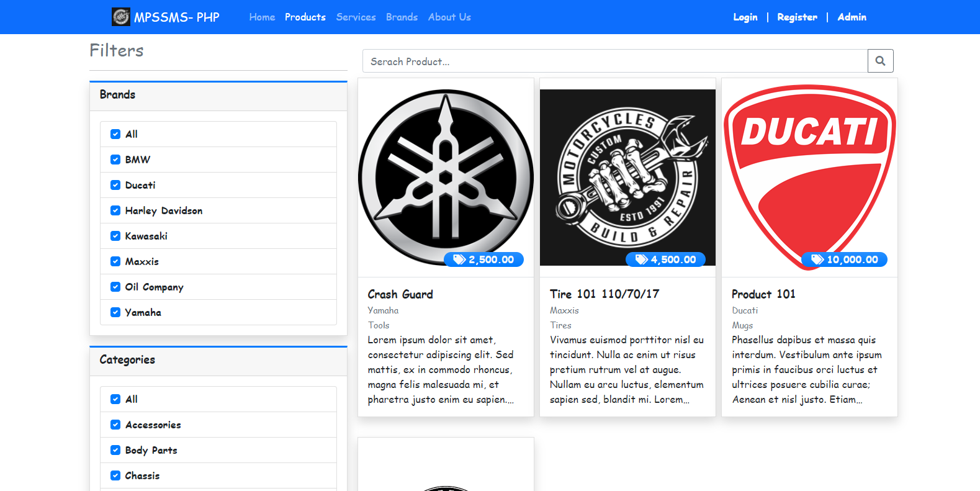Click the Product 101 title

click(x=763, y=294)
